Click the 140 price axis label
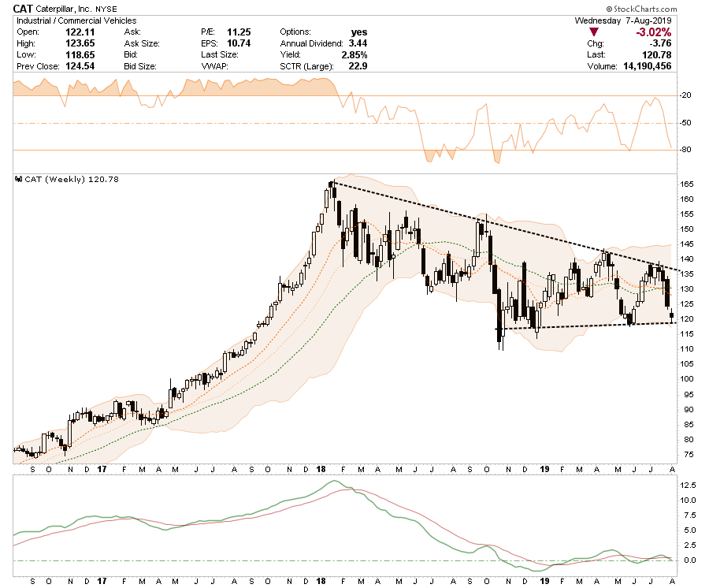The image size is (709, 588). click(x=687, y=259)
